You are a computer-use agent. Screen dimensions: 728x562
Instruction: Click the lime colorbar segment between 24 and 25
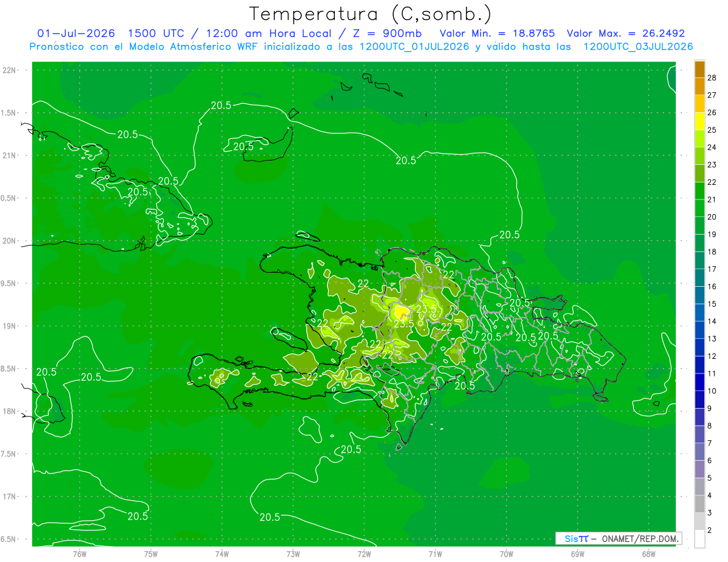(699, 139)
